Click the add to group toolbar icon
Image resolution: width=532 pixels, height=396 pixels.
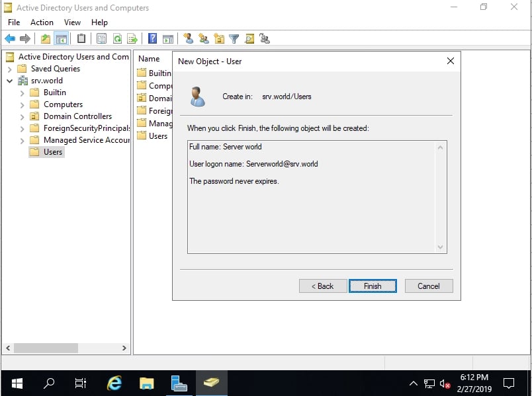265,38
